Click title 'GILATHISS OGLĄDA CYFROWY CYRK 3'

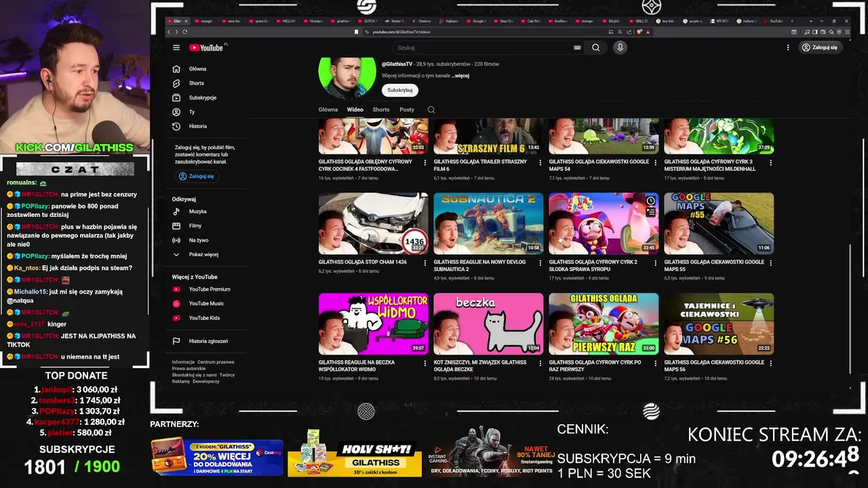[x=709, y=165]
